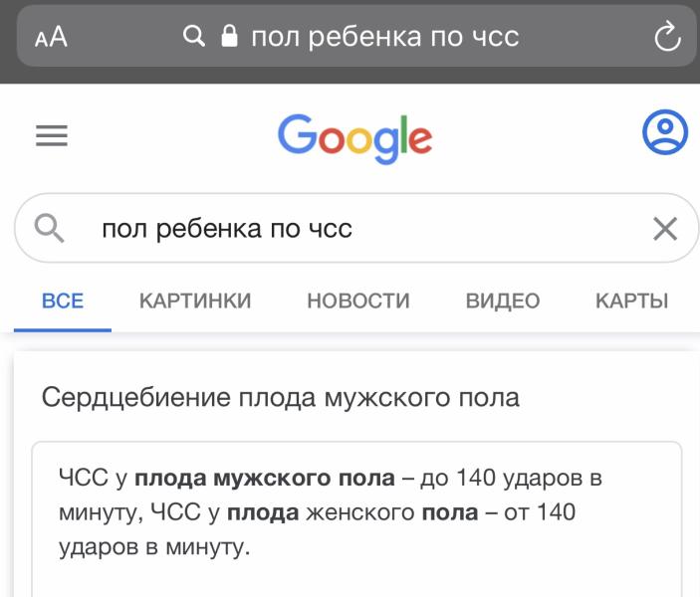This screenshot has width=700, height=597.
Task: Focus the Google search field text
Action: 227,230
